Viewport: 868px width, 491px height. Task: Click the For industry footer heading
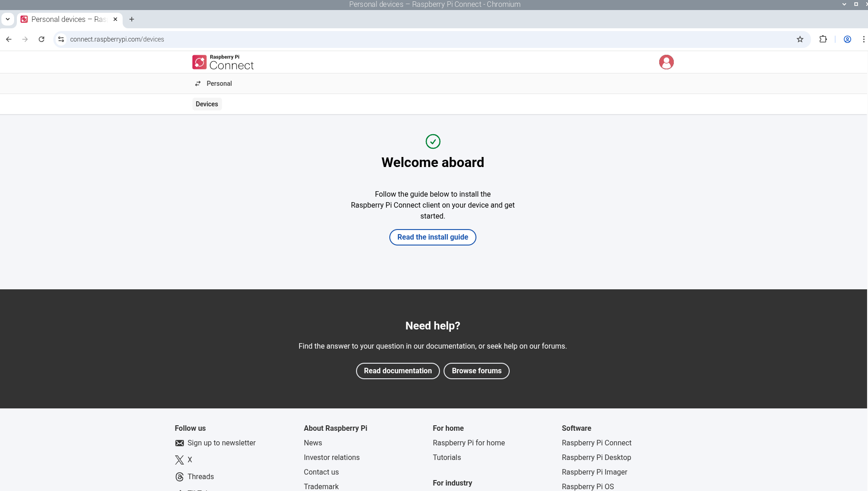coord(452,483)
